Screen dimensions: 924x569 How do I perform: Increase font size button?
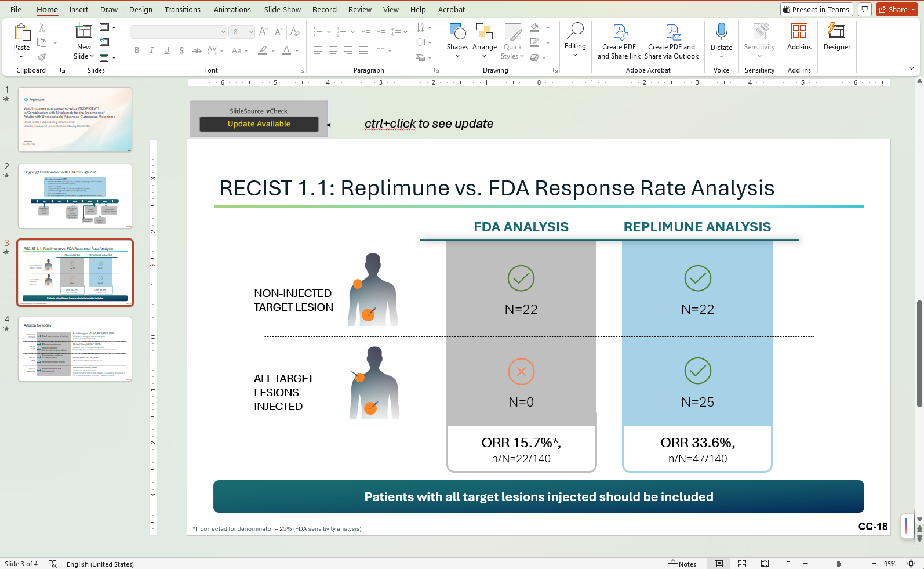[x=263, y=32]
